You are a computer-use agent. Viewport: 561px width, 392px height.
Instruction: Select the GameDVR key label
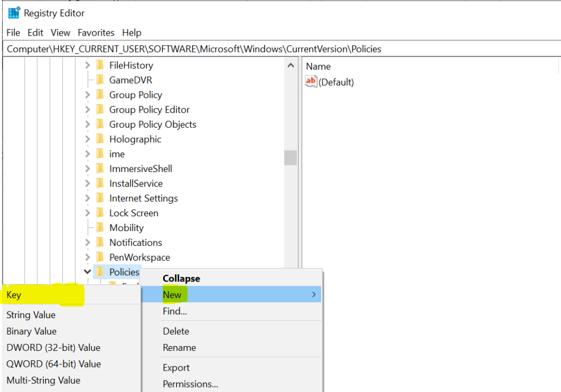click(130, 80)
